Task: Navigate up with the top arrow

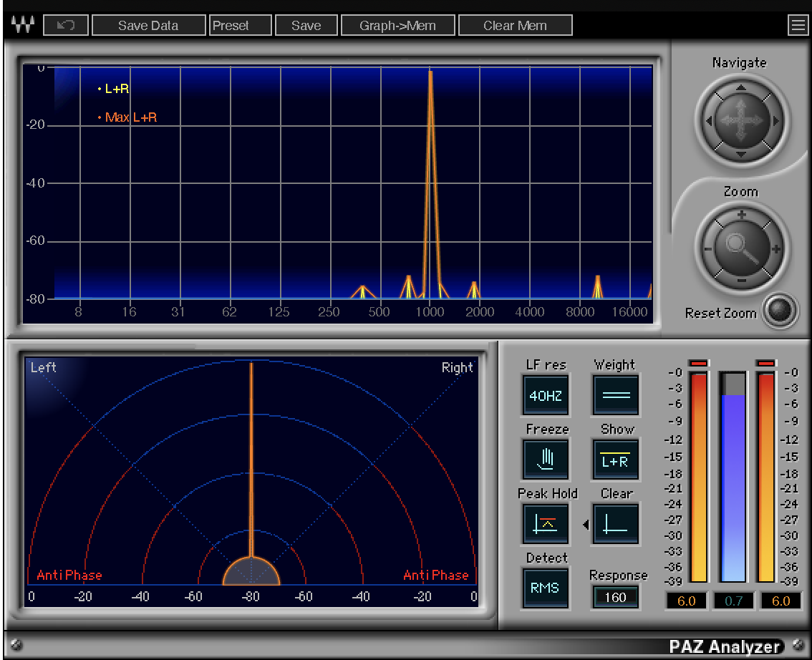Action: [741, 87]
